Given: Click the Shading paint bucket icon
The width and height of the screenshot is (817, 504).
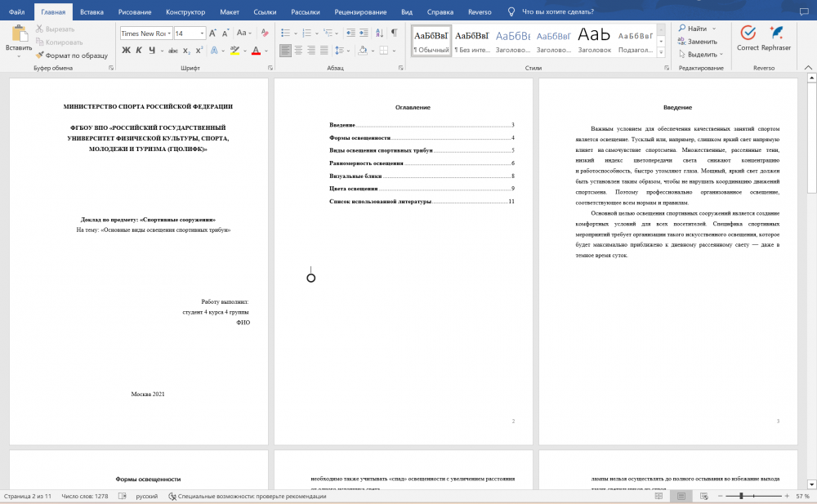Looking at the screenshot, I should click(x=364, y=51).
